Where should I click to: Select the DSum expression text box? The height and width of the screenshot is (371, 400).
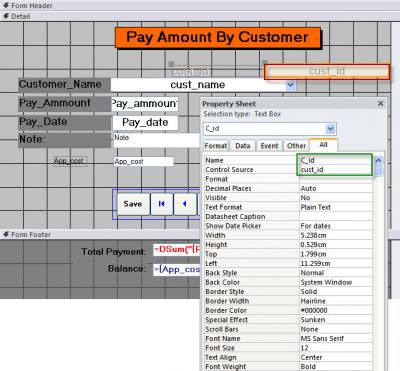[x=177, y=250]
